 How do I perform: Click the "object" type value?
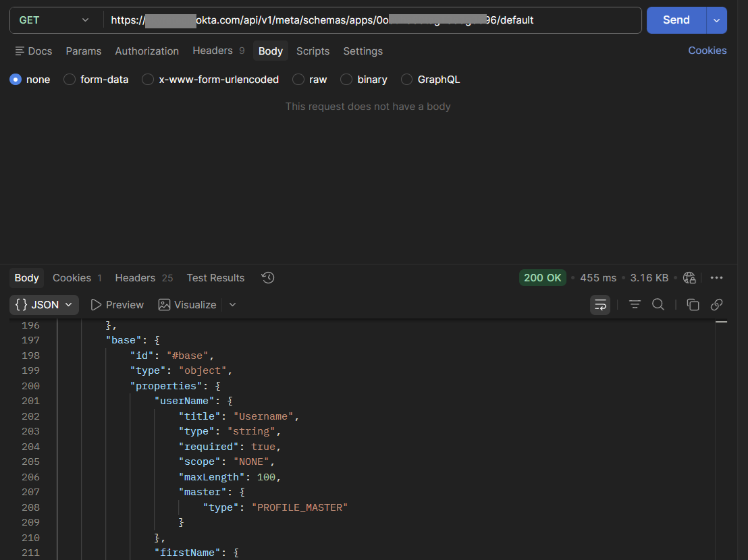click(203, 371)
